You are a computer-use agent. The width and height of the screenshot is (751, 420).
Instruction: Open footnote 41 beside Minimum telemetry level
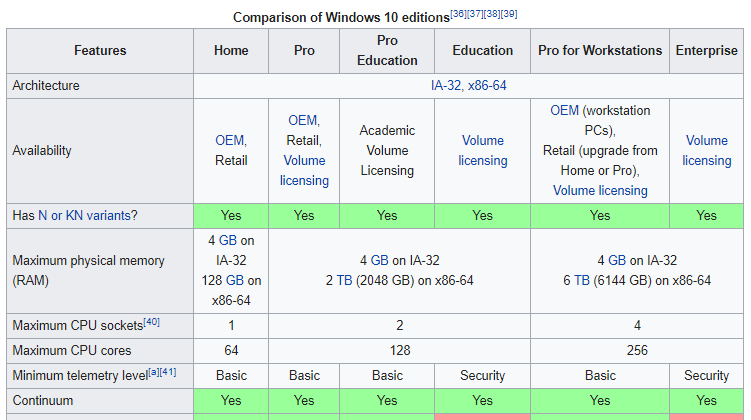click(x=168, y=372)
